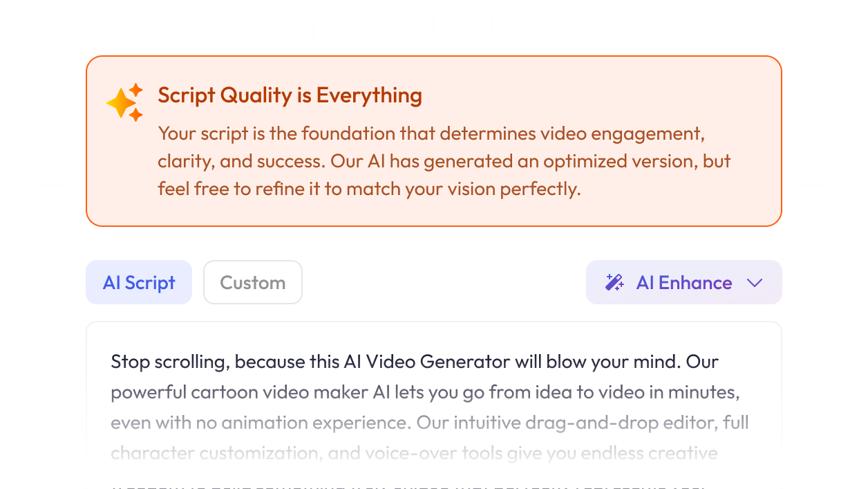Screen dimensions: 868x489
Task: Click the script line starting "powerful cartoon video maker"
Action: point(425,392)
